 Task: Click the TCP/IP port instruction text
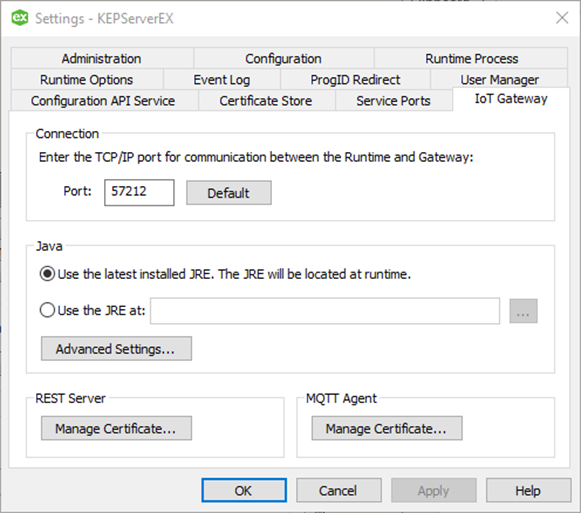click(256, 157)
